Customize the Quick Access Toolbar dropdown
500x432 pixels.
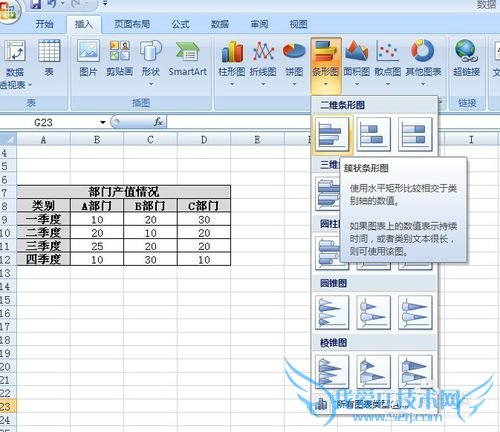pos(105,4)
